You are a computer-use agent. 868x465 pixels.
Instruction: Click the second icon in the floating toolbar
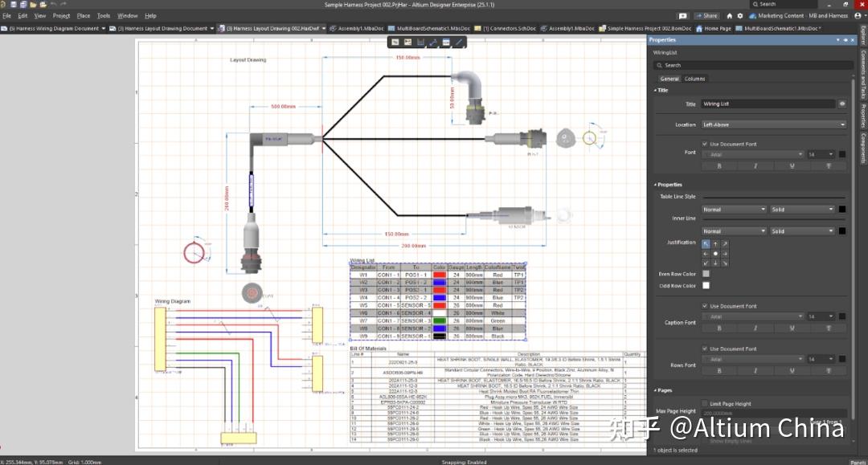pyautogui.click(x=408, y=42)
